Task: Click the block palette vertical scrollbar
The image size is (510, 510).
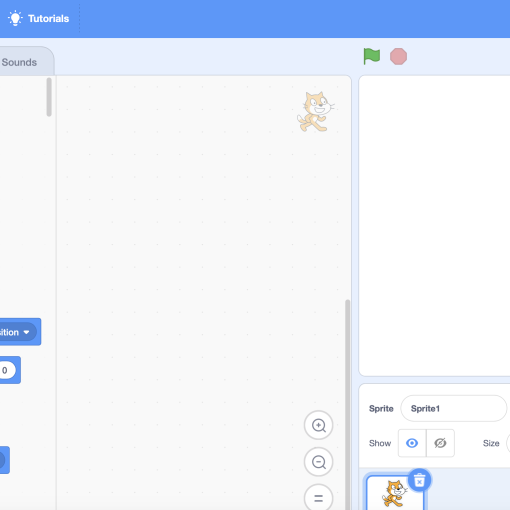Action: [49, 97]
